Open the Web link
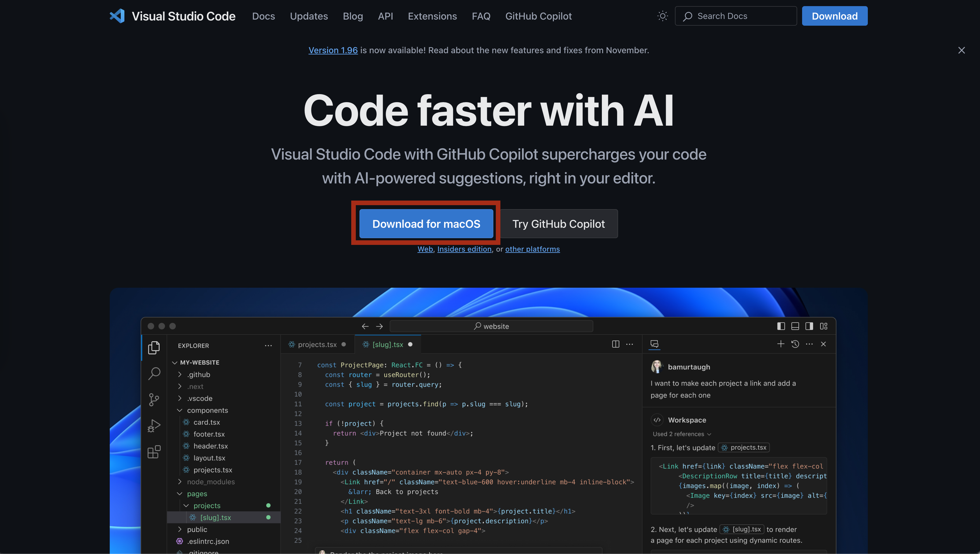The image size is (980, 554). point(425,249)
